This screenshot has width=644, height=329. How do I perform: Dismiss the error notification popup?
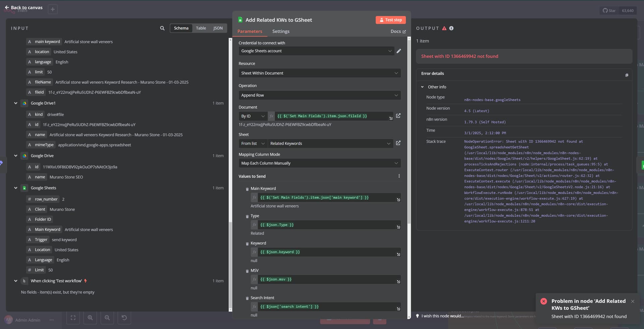pyautogui.click(x=633, y=301)
